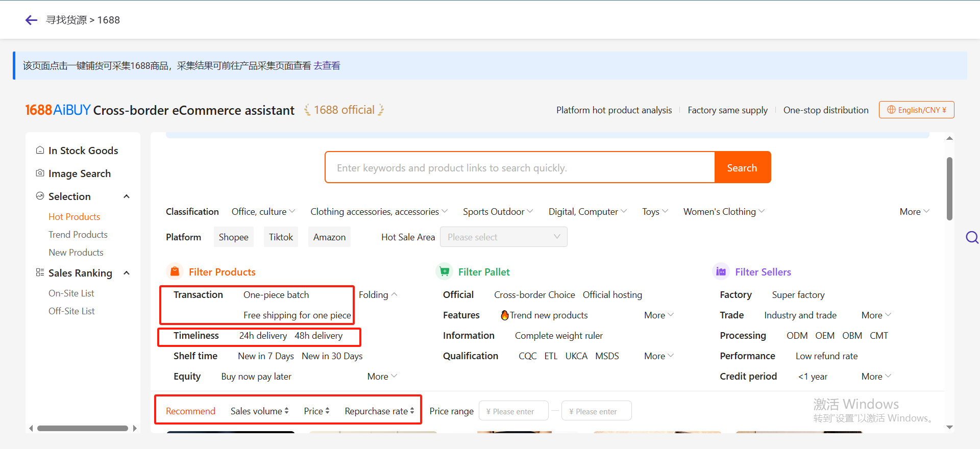
Task: Toggle the 24h delivery filter
Action: pos(263,336)
